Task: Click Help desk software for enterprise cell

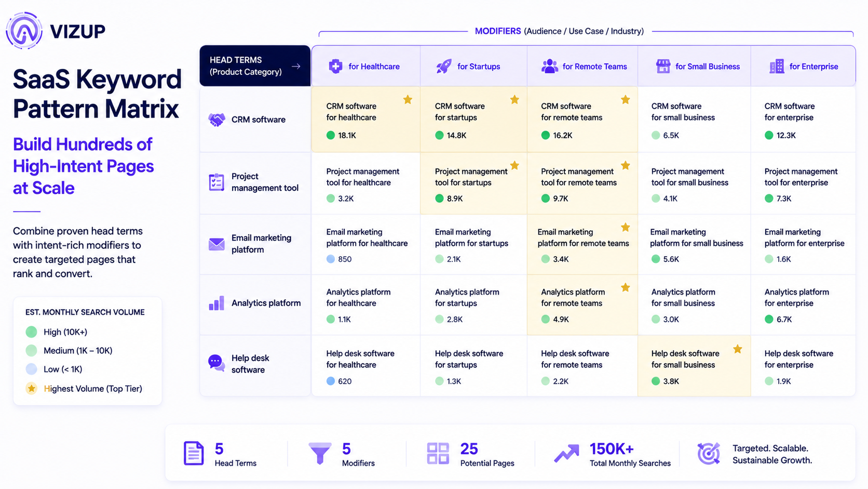Action: pyautogui.click(x=803, y=366)
